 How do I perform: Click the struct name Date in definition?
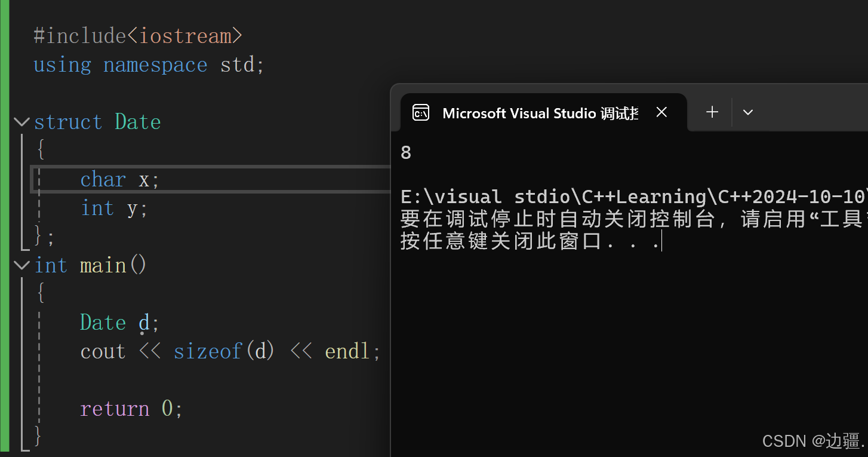(138, 122)
